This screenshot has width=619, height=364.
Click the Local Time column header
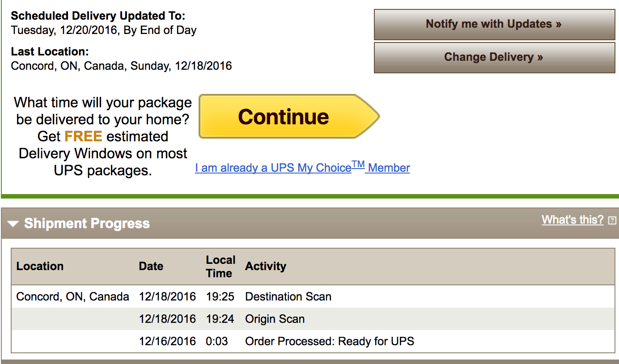click(x=220, y=267)
